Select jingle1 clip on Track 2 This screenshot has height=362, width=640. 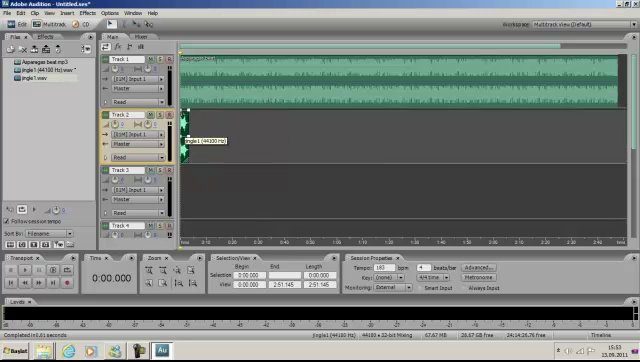tap(184, 136)
